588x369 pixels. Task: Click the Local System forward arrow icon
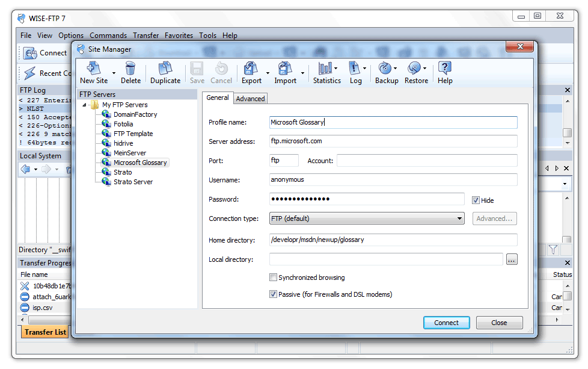[46, 169]
